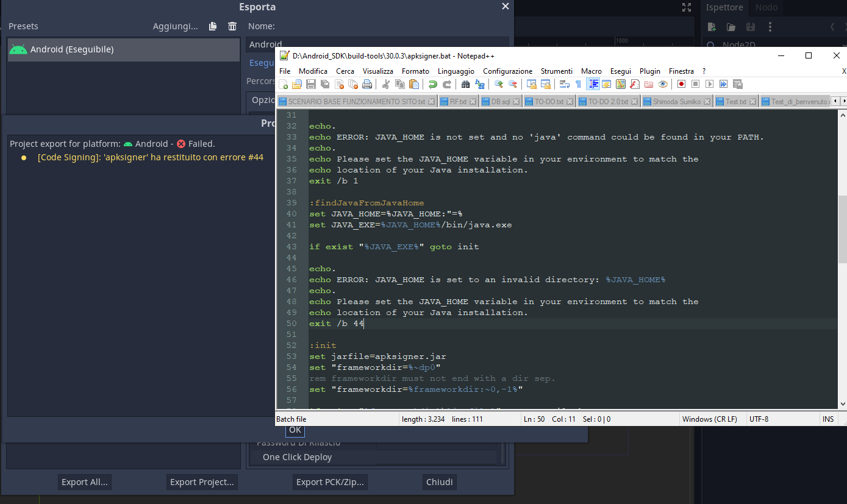Screen dimensions: 847x504
Task: Click the Undo icon in Notepad++ toolbar
Action: [432, 84]
